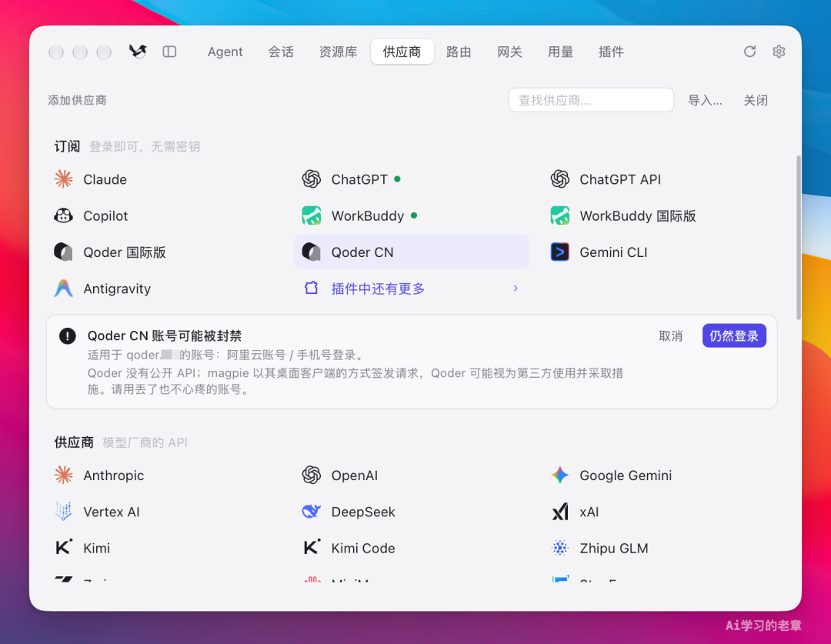Screen dimensions: 831x644
Task: Click the Kimi K icon
Action: pyautogui.click(x=64, y=548)
